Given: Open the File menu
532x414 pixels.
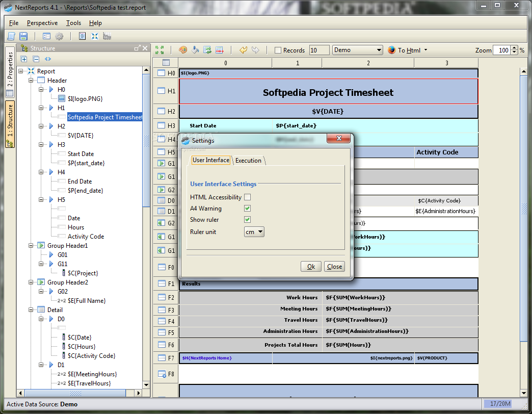Looking at the screenshot, I should (14, 23).
